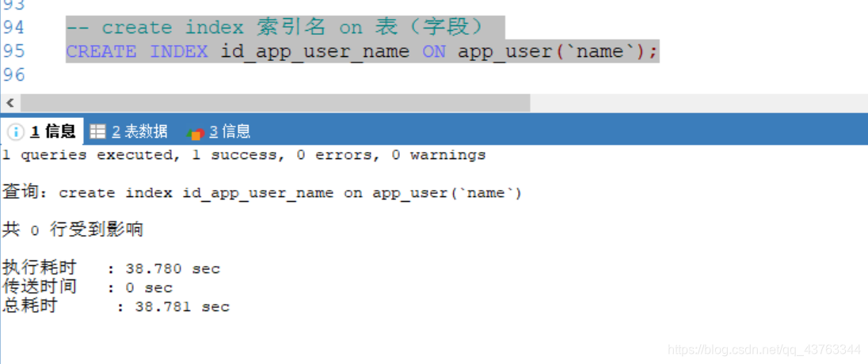The height and width of the screenshot is (364, 868).
Task: Click the horizontal scrollbar left arrow
Action: point(10,102)
